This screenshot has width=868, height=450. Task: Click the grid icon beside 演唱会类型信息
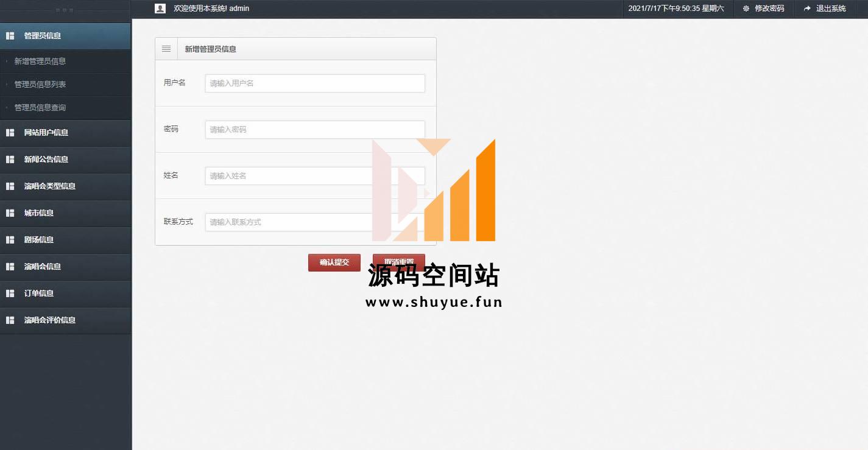[10, 186]
